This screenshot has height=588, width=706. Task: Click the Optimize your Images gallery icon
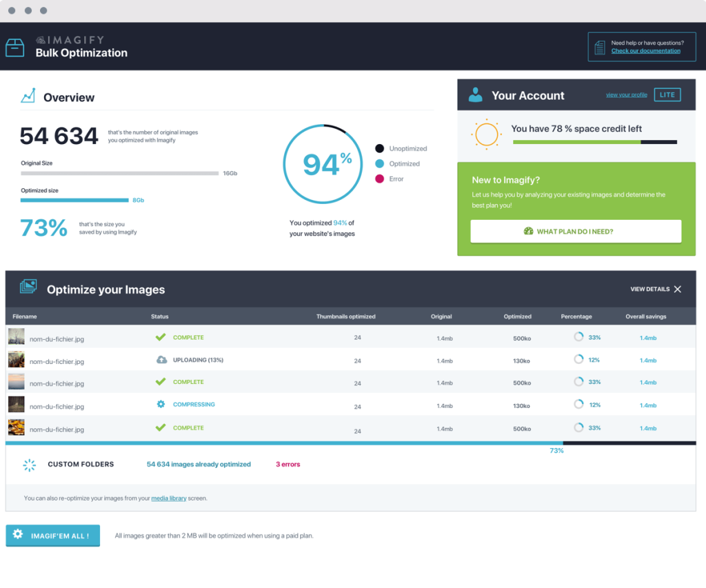coord(28,287)
